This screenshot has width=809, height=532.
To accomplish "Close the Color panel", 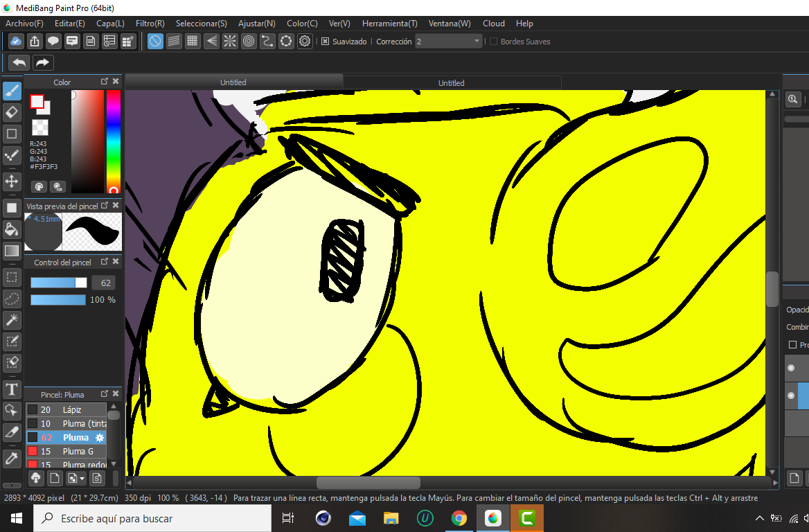I will pos(116,81).
